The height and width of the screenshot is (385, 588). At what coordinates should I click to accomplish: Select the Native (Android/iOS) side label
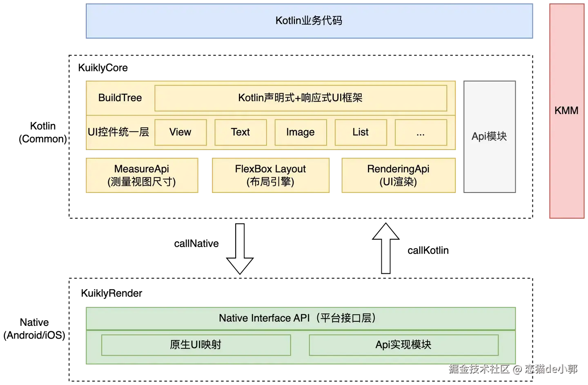click(35, 329)
